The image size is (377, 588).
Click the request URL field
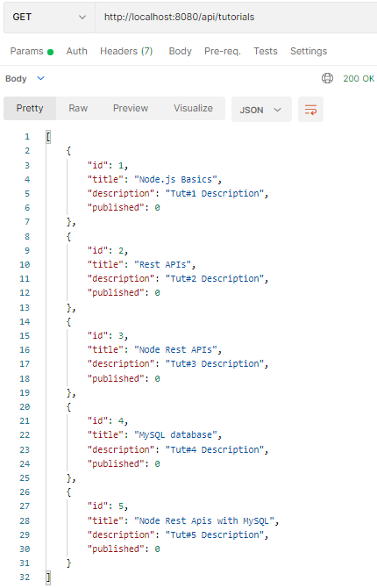[236, 18]
